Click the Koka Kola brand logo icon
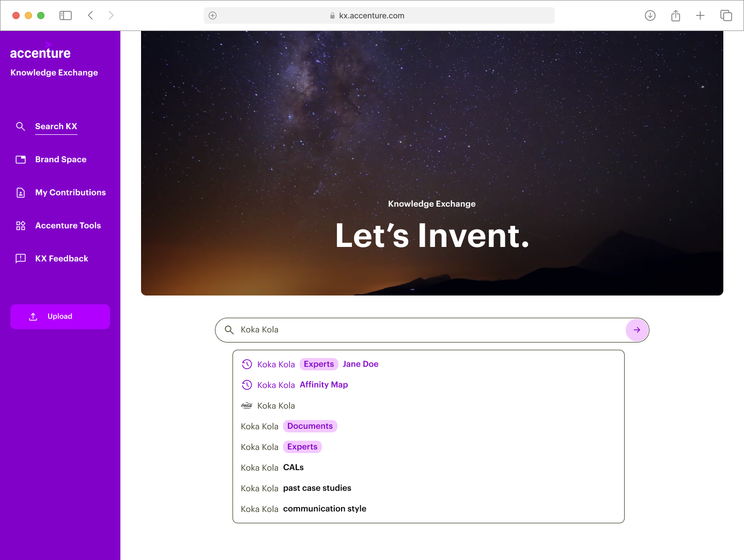Screen dimensions: 744x560 coord(247,406)
